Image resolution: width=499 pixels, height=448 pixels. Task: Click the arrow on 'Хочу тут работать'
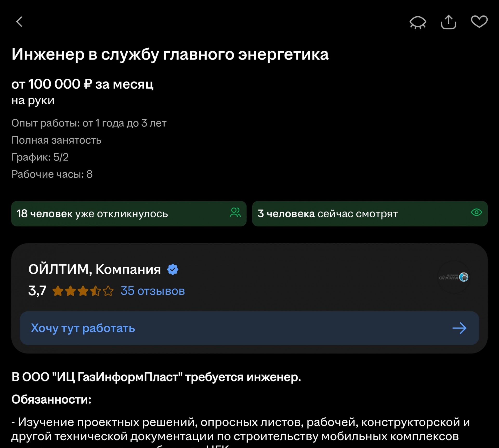click(x=459, y=328)
